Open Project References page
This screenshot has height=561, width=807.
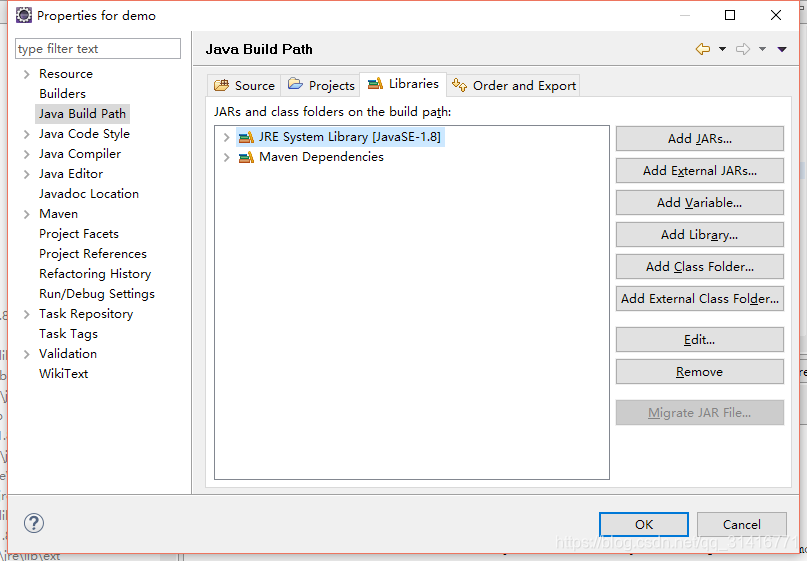(x=93, y=254)
